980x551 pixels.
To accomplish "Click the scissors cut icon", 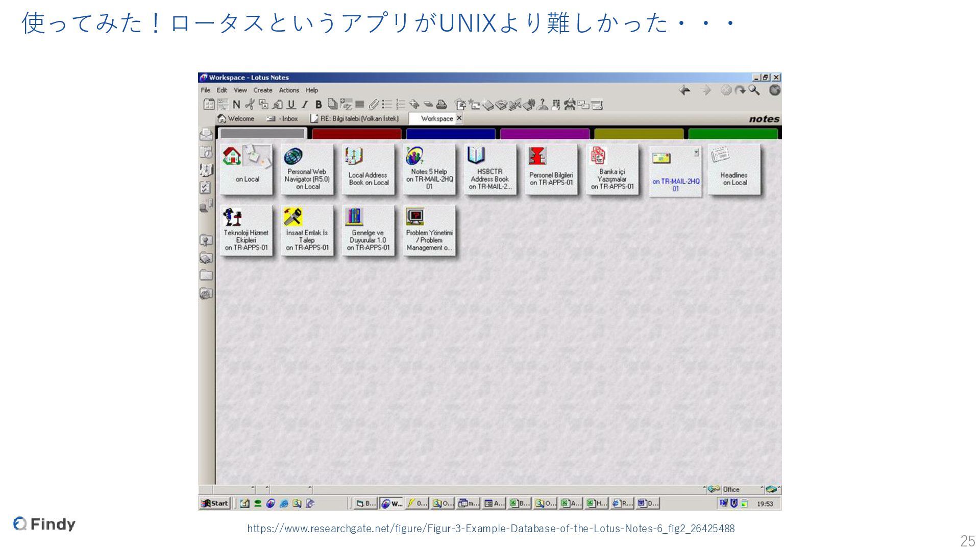I will point(250,105).
